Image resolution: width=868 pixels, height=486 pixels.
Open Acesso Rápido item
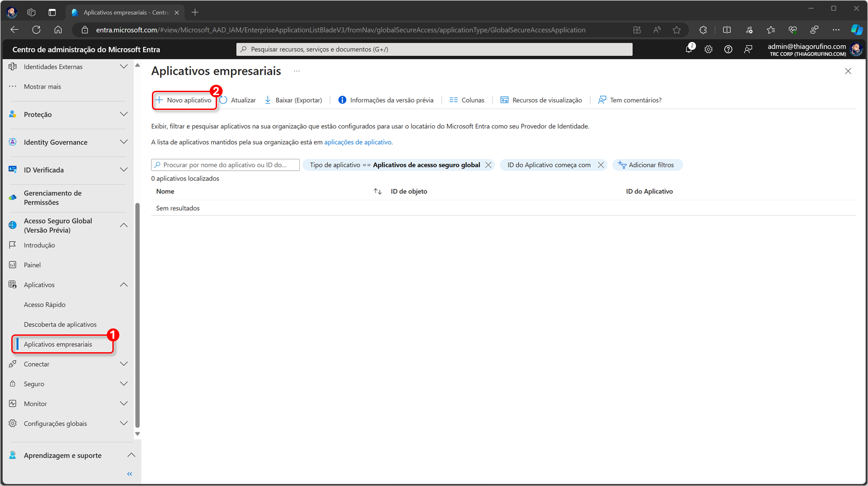click(45, 304)
